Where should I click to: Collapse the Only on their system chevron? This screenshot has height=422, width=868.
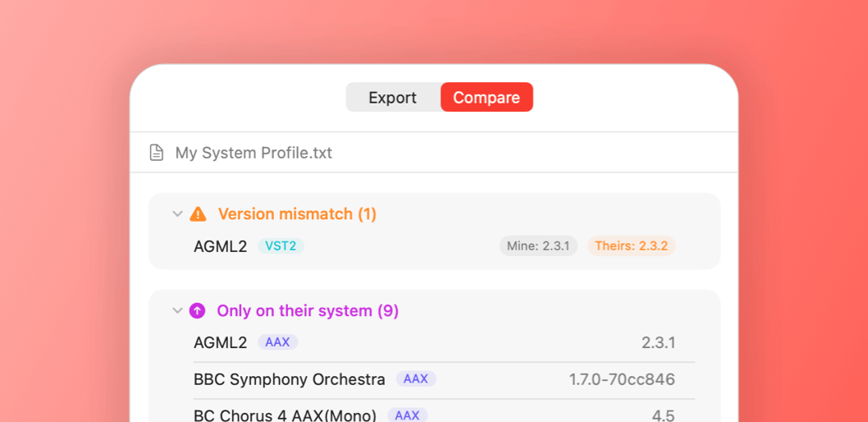[x=177, y=311]
